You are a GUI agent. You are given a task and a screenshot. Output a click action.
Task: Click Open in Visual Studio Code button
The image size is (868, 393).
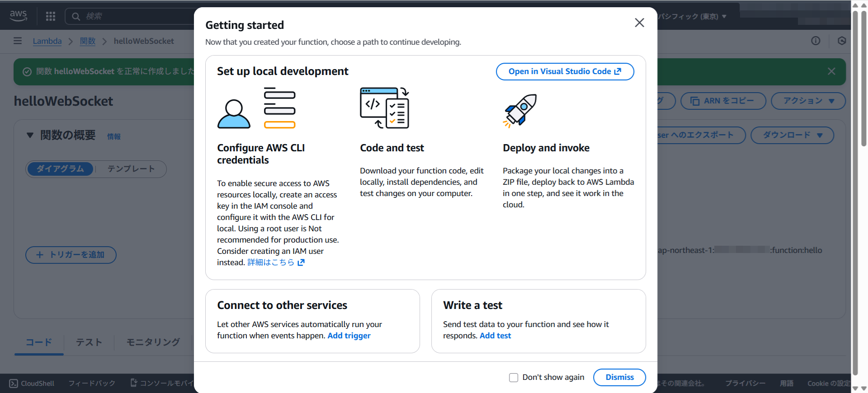click(x=565, y=71)
